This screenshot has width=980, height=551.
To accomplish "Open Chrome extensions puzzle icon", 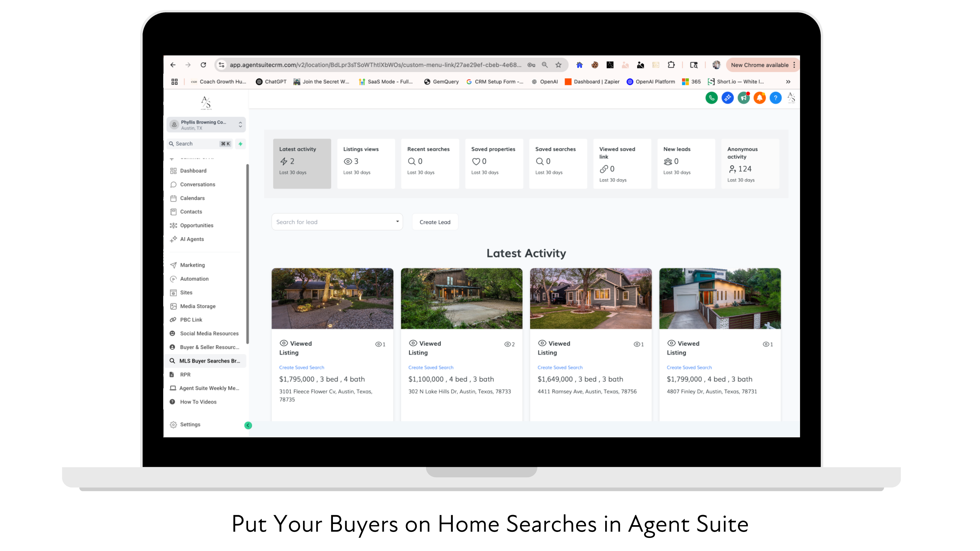I will (x=671, y=65).
